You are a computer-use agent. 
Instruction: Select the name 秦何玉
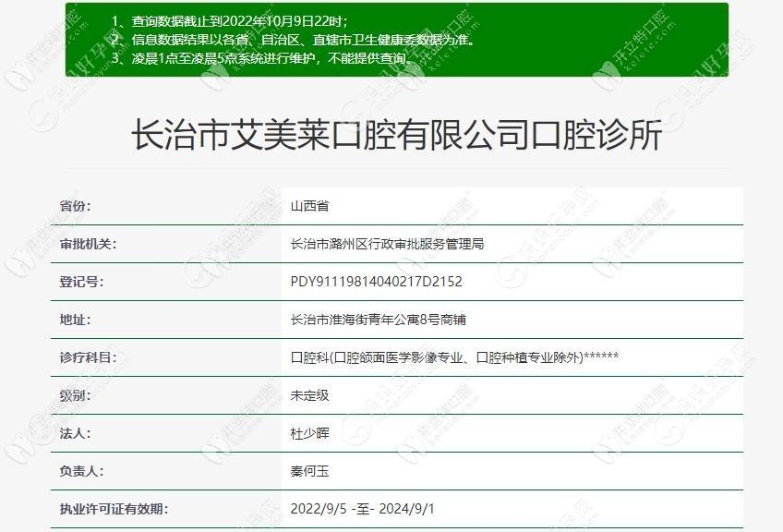pyautogui.click(x=309, y=471)
